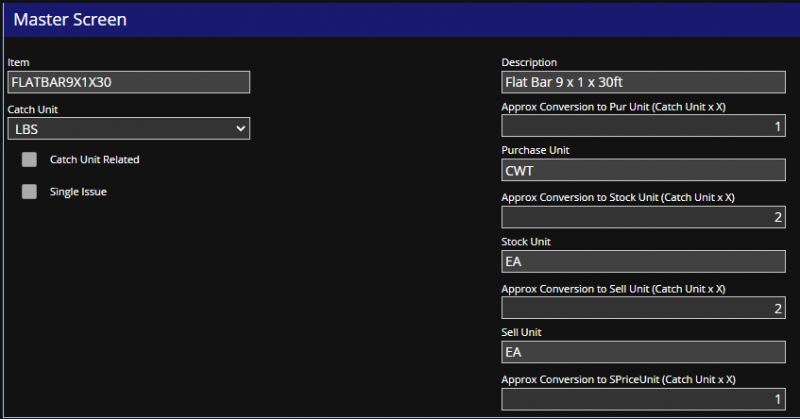Toggle the Single Issue checkbox
Image resolution: width=800 pixels, height=419 pixels.
pyautogui.click(x=29, y=191)
